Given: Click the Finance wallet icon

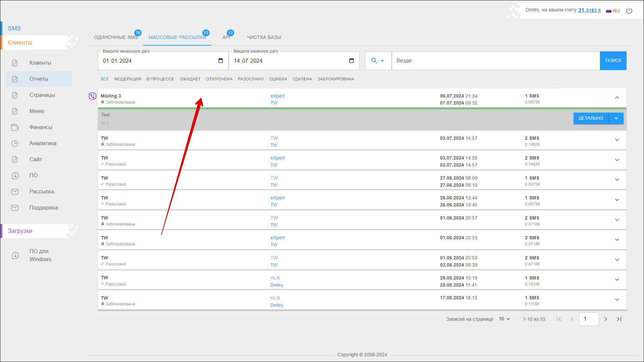Looking at the screenshot, I should pos(15,127).
